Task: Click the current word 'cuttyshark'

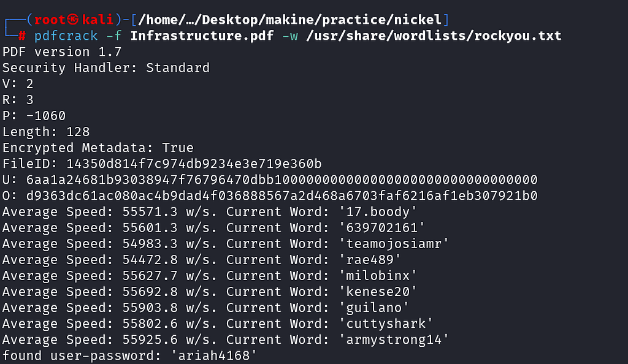Action: click(386, 324)
